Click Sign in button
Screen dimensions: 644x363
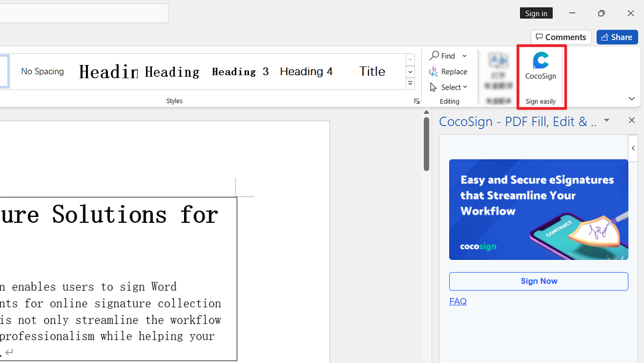point(536,13)
